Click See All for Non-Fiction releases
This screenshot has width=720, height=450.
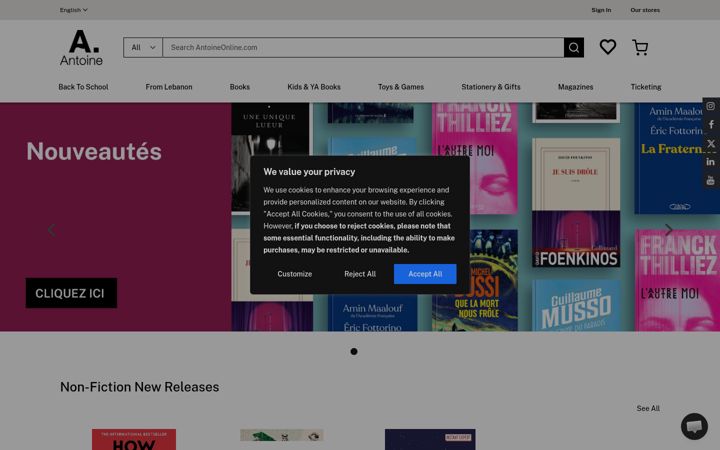648,408
